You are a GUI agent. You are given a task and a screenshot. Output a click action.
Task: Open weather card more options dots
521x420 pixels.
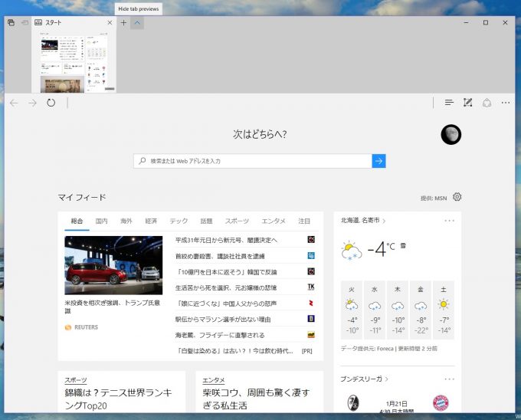point(449,221)
